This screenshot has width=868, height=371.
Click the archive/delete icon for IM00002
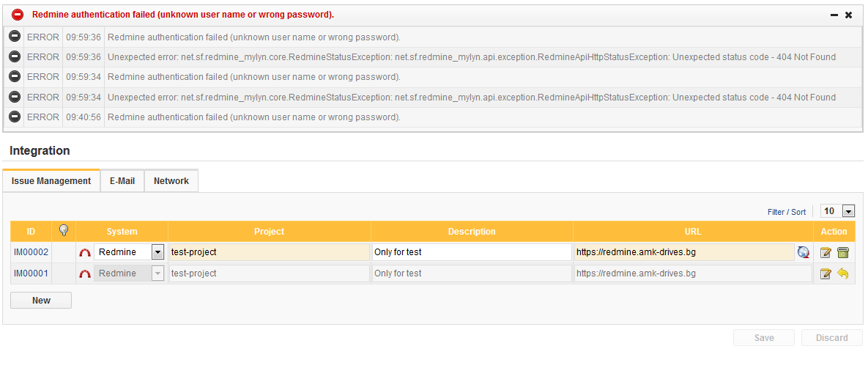pyautogui.click(x=843, y=252)
